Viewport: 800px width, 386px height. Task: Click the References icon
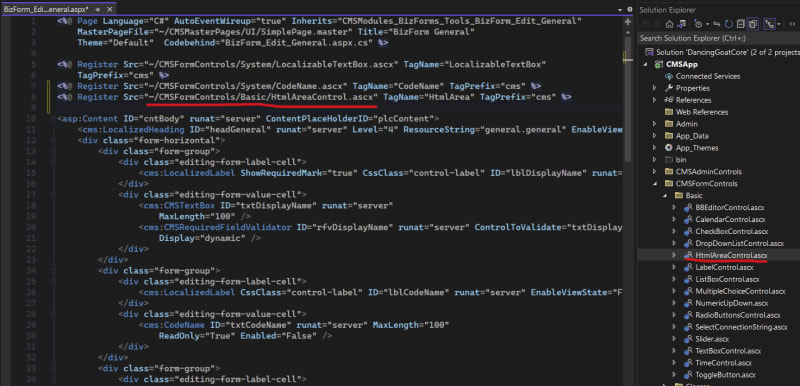pyautogui.click(x=668, y=100)
